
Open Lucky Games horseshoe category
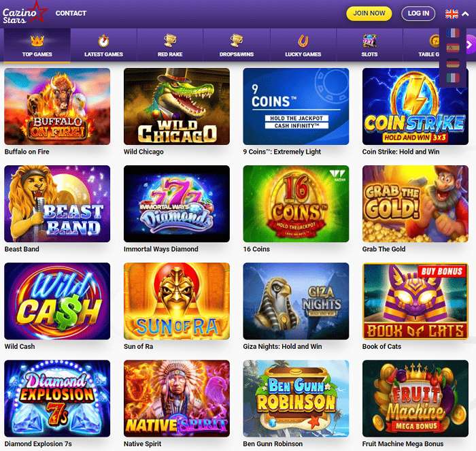click(303, 46)
